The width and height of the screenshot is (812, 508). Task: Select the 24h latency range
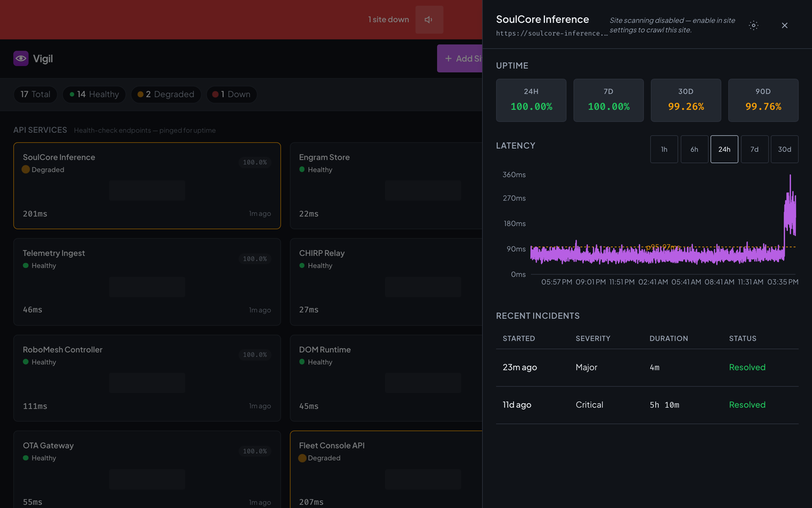point(724,149)
